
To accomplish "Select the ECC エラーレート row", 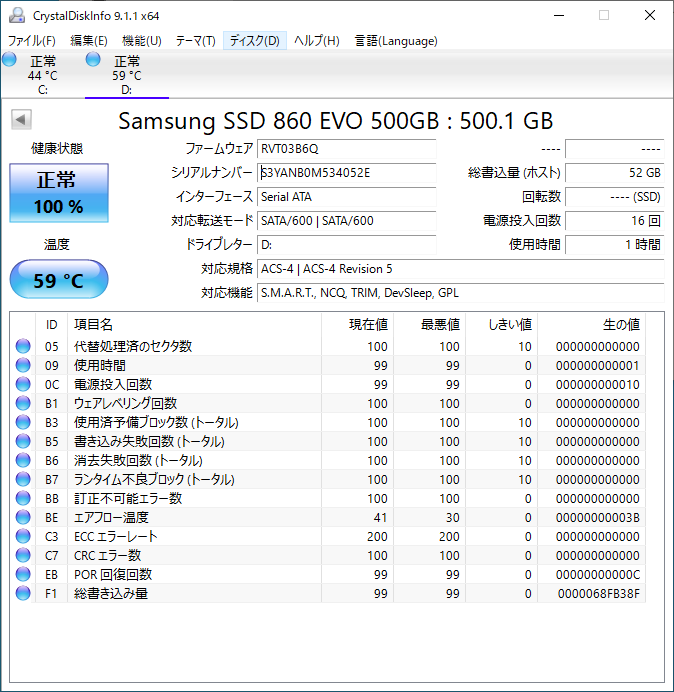I will [328, 536].
